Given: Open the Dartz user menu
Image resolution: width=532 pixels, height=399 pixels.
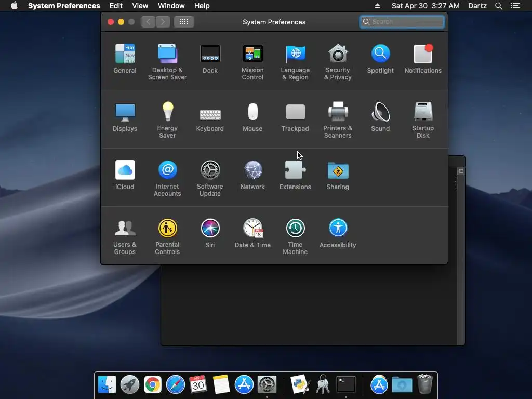Looking at the screenshot, I should [x=477, y=6].
